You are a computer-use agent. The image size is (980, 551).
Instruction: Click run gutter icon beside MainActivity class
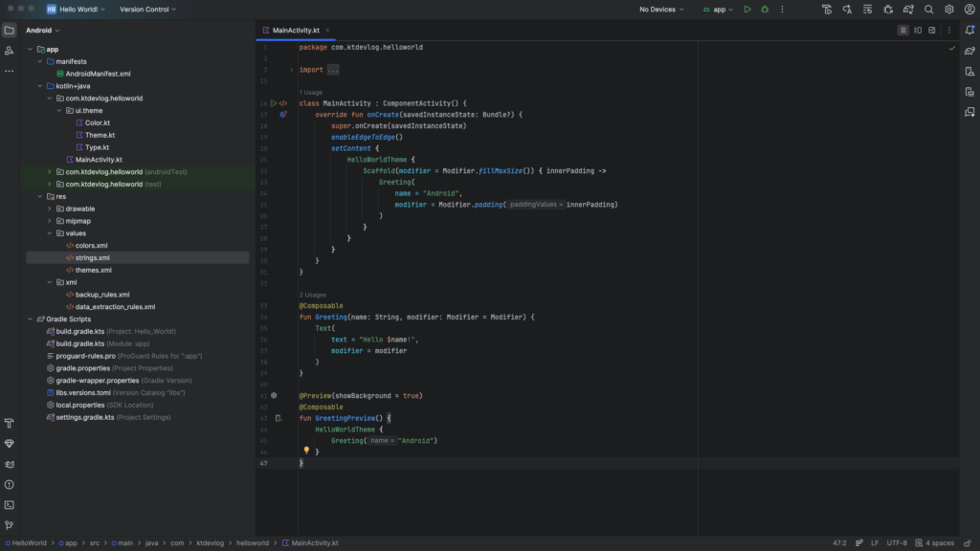273,103
